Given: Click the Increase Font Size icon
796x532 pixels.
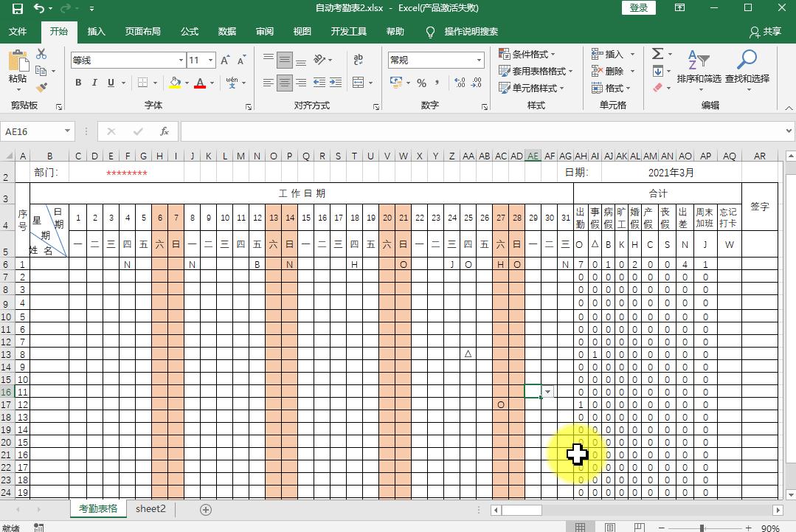Looking at the screenshot, I should click(226, 60).
